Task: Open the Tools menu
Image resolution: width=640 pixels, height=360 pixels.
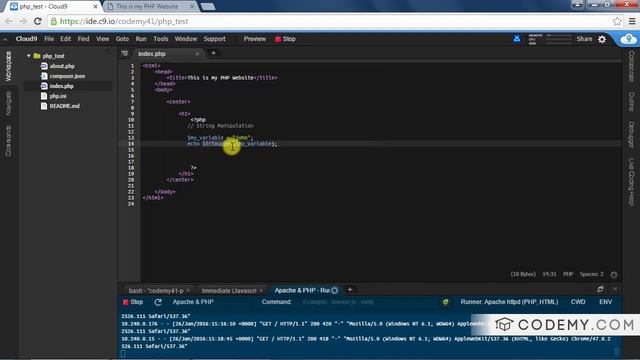Action: 161,39
